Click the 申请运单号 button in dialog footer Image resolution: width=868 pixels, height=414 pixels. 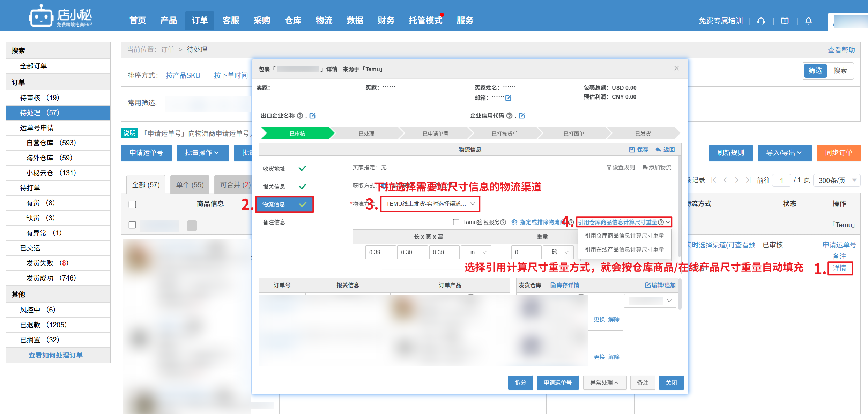[x=557, y=383]
